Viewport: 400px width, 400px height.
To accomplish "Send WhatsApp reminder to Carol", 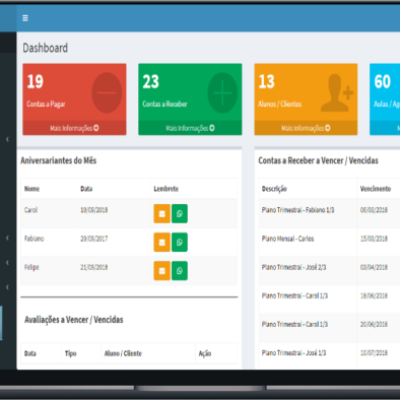I will click(180, 213).
